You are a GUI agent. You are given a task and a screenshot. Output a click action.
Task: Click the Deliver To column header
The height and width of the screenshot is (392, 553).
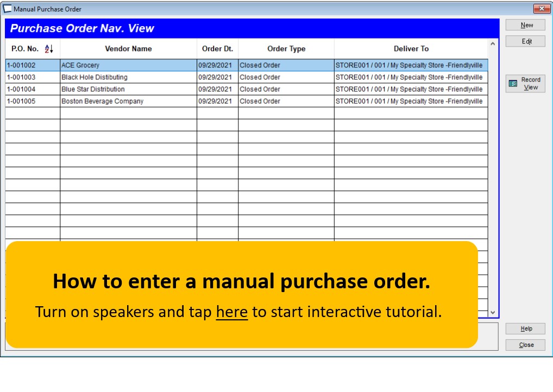411,49
